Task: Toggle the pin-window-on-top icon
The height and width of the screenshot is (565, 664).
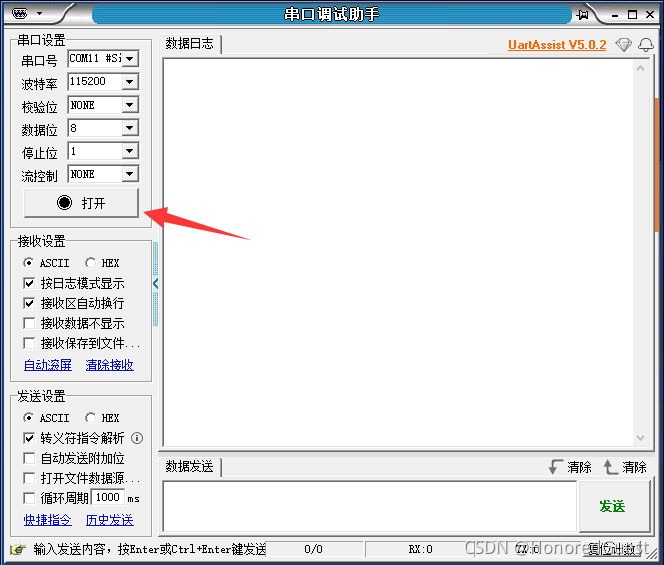Action: [583, 15]
